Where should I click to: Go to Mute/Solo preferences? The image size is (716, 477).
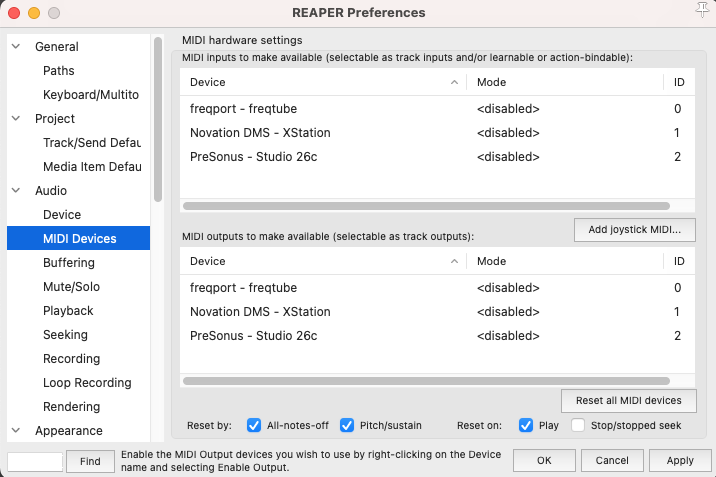click(x=71, y=287)
